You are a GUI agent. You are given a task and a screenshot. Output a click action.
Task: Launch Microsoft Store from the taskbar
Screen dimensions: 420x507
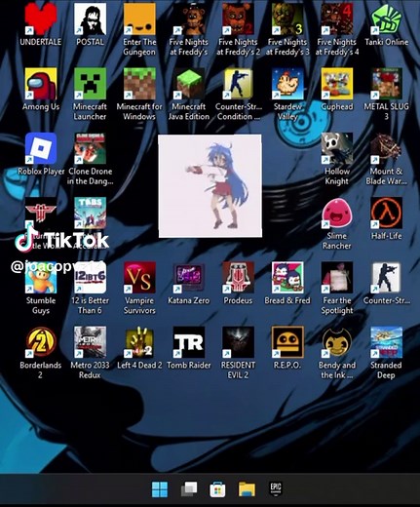tap(217, 489)
